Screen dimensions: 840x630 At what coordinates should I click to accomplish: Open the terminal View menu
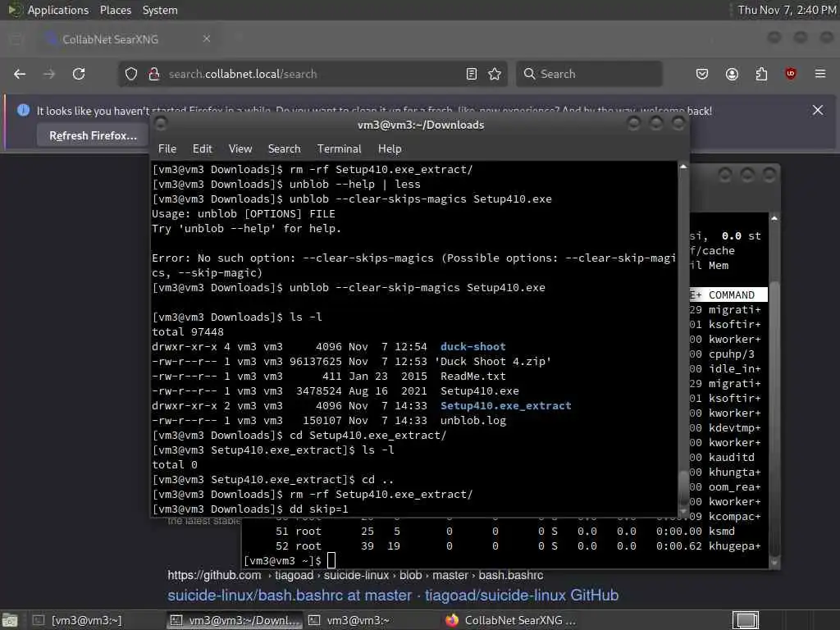click(x=240, y=149)
